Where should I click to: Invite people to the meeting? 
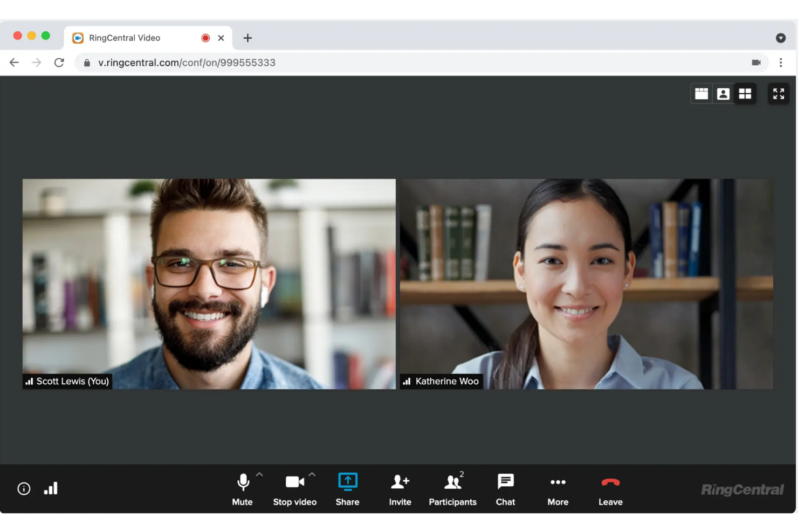[400, 489]
